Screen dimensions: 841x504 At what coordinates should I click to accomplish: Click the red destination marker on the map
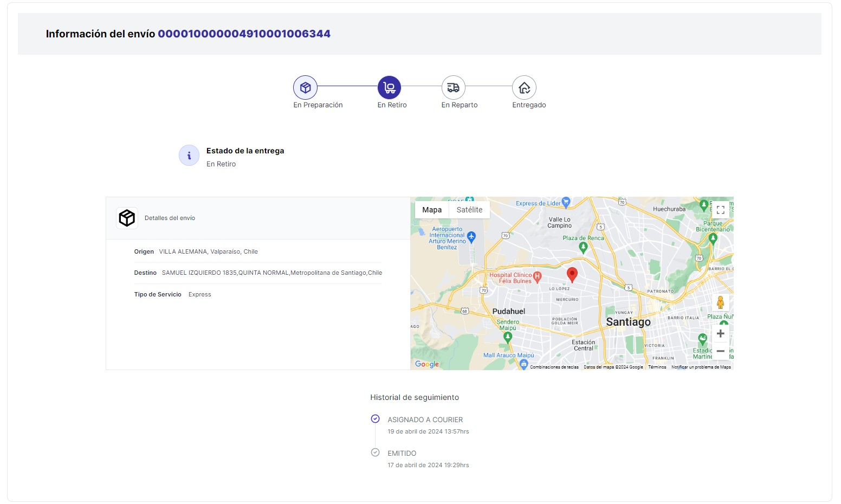572,275
